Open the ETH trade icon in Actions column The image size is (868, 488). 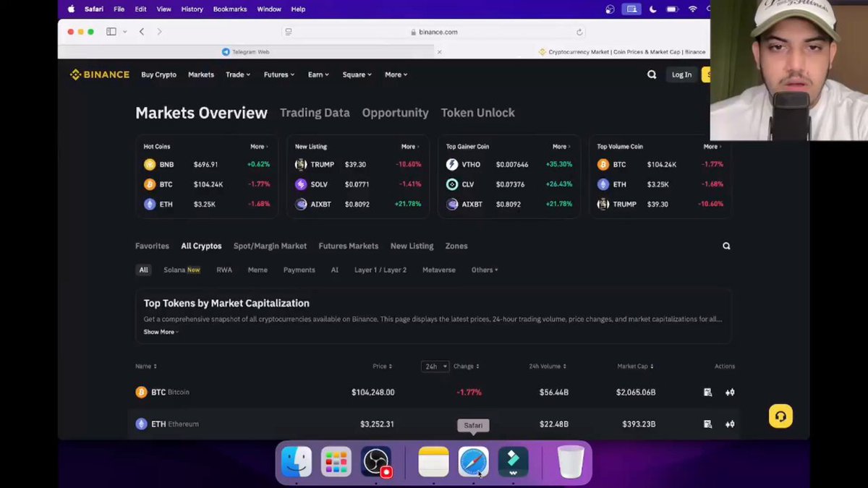pos(730,424)
